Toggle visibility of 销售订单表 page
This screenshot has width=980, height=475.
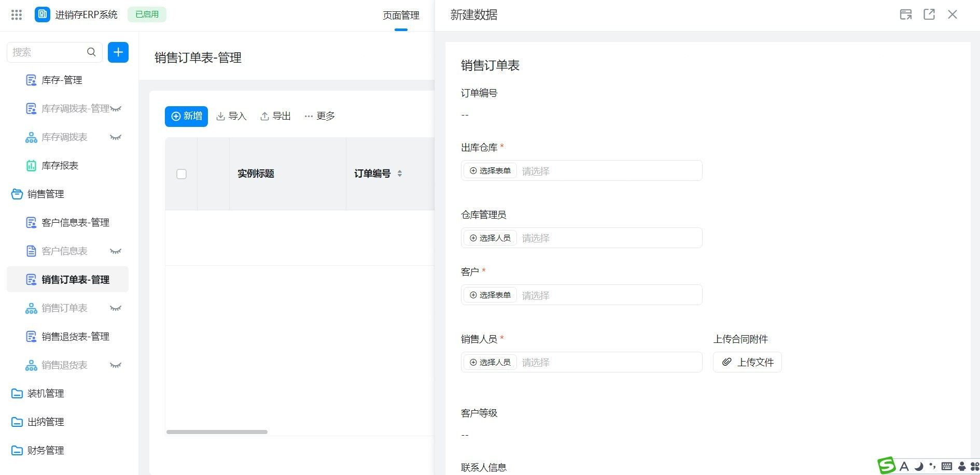point(116,308)
